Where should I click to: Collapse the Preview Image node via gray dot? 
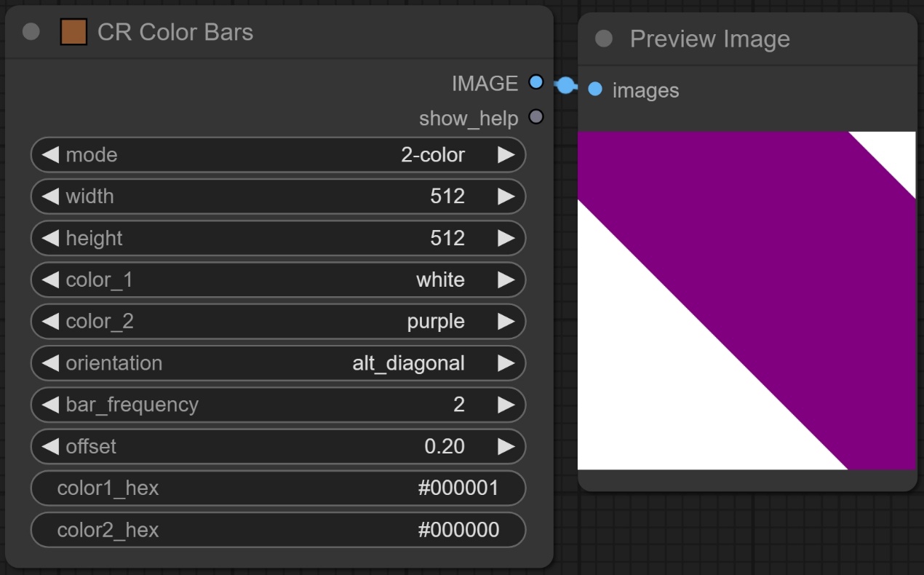tap(603, 39)
